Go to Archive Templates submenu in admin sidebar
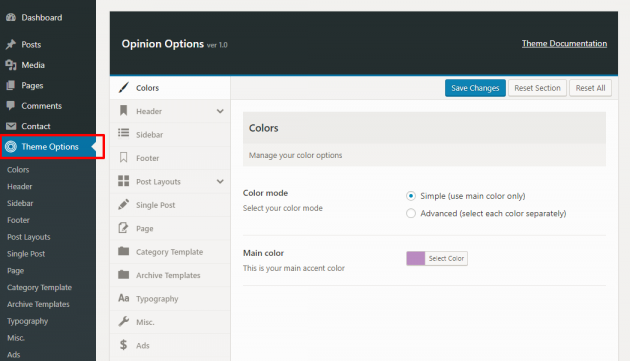 click(x=38, y=304)
